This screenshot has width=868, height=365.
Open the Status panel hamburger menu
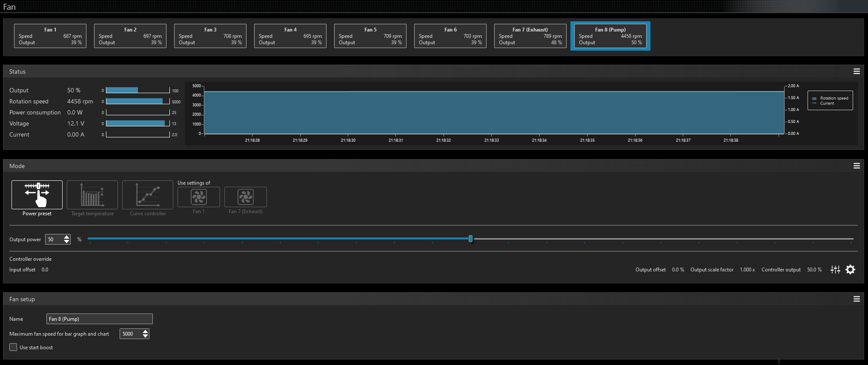click(x=857, y=71)
